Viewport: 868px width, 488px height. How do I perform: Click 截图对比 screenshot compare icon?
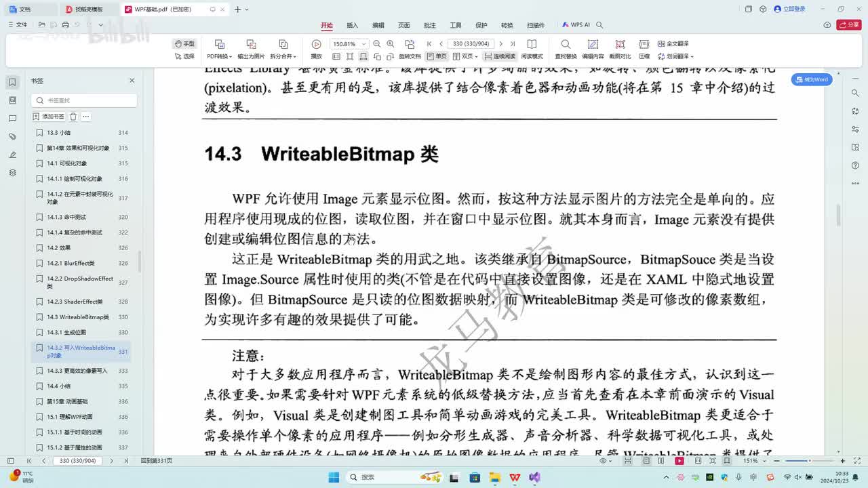[x=620, y=45]
